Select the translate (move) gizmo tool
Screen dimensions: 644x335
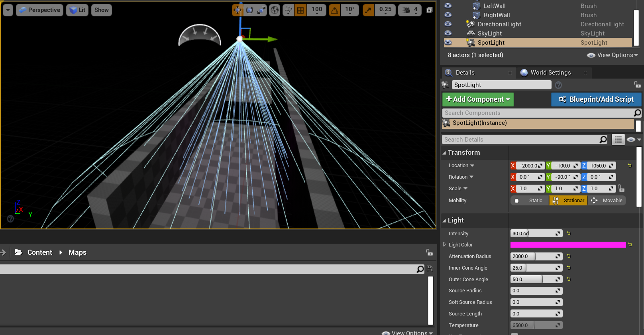pos(238,10)
